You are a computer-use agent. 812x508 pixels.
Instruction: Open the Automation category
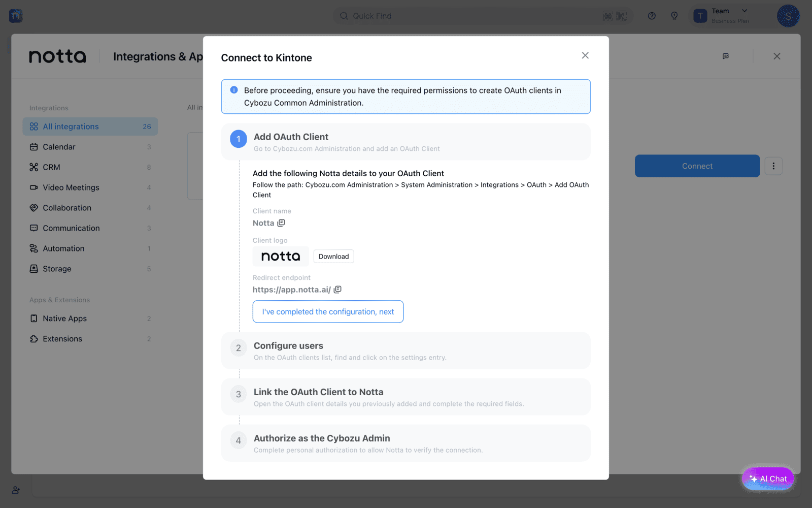90,248
